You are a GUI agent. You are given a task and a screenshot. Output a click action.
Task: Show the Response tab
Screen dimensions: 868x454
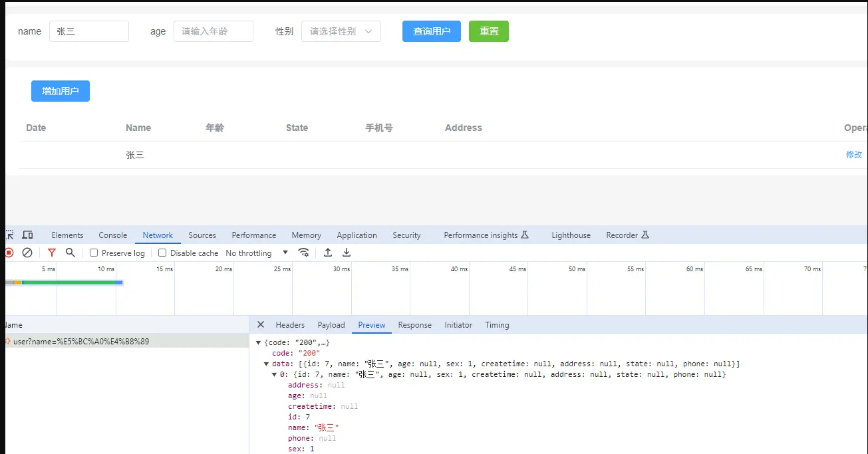pyautogui.click(x=415, y=324)
